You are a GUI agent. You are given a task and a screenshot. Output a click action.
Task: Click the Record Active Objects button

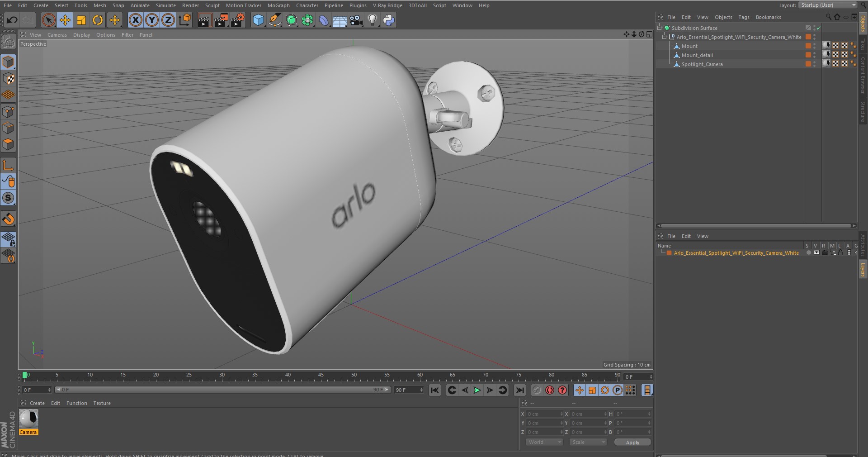click(x=537, y=390)
